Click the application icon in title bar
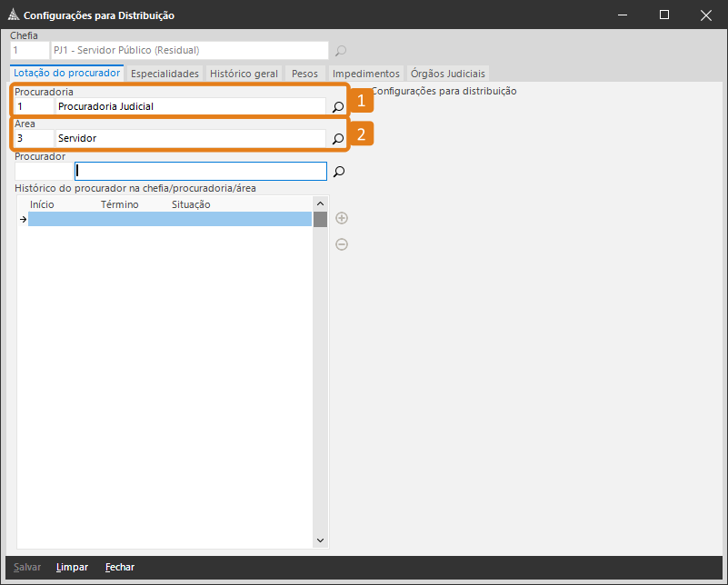Screen dimensions: 728x585 13,15
